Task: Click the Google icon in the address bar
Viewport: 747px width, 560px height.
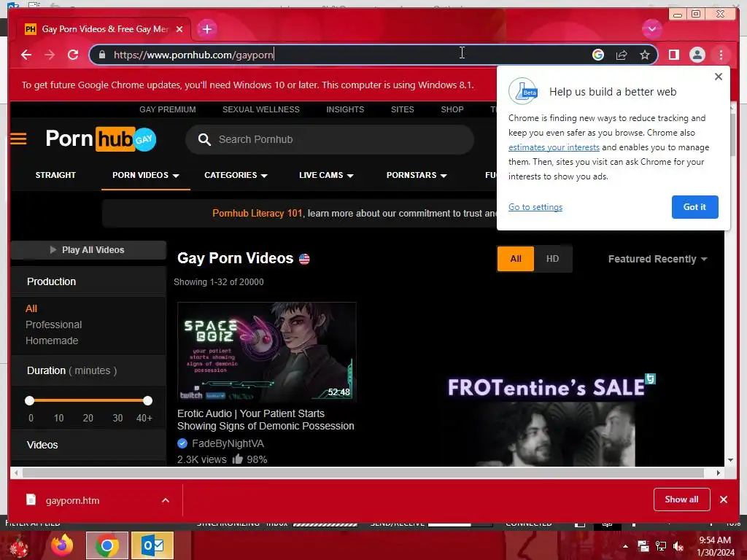Action: (598, 55)
